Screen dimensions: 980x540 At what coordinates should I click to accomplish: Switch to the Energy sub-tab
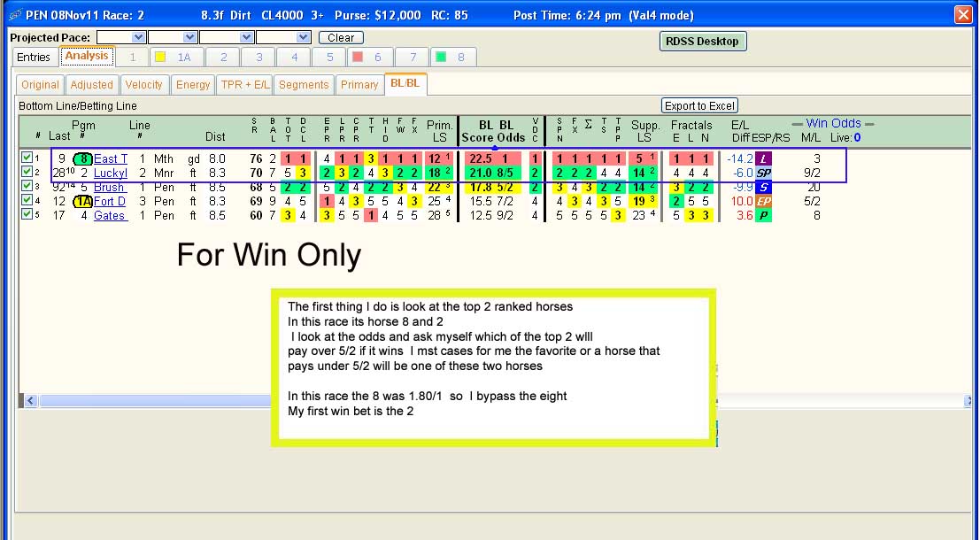193,84
